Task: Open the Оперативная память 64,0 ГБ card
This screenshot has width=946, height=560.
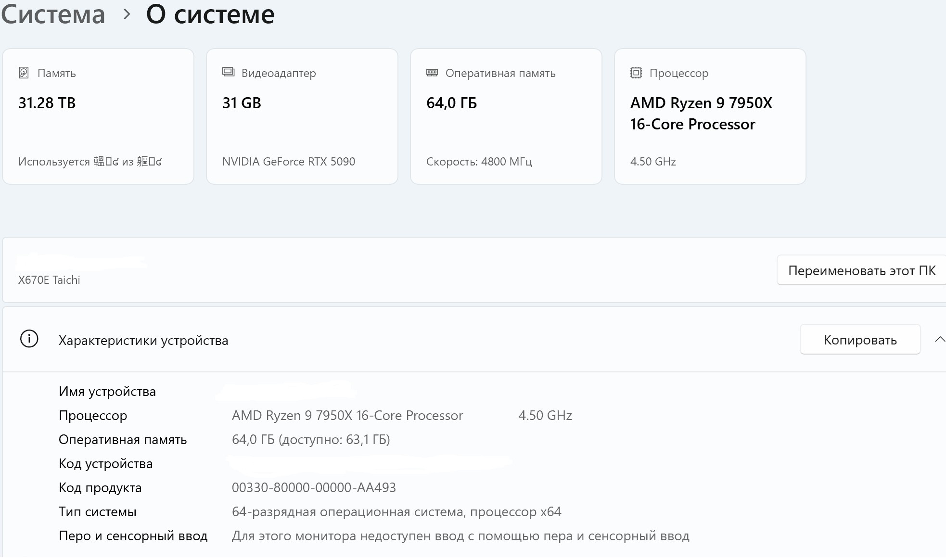Action: [506, 116]
